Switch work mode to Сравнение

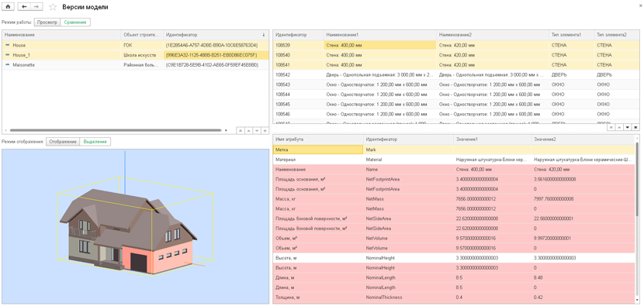point(75,22)
